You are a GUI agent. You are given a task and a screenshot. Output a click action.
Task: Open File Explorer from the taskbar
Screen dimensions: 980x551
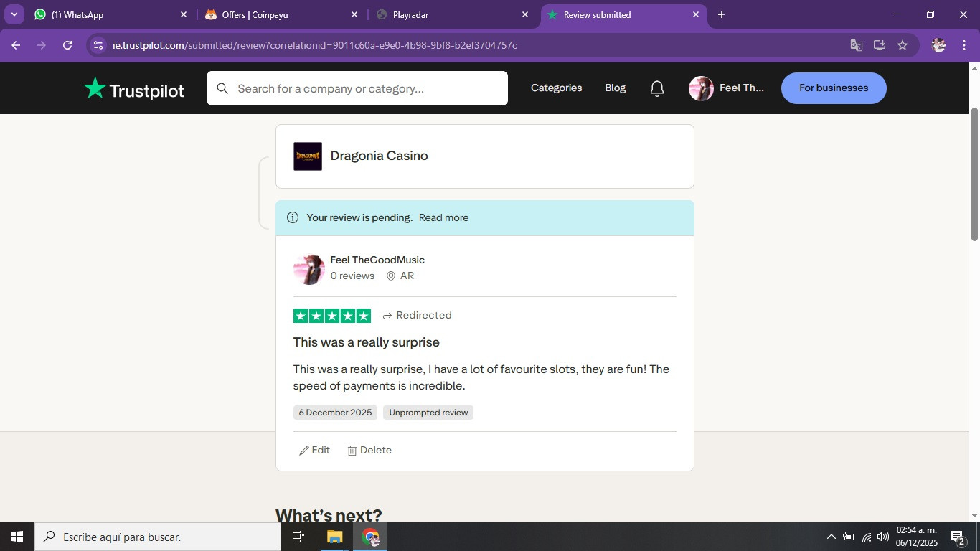pyautogui.click(x=335, y=537)
